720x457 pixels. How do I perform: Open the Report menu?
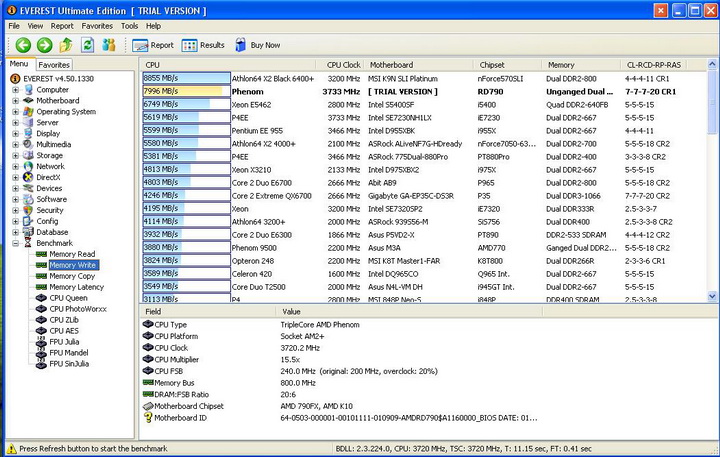click(x=62, y=26)
